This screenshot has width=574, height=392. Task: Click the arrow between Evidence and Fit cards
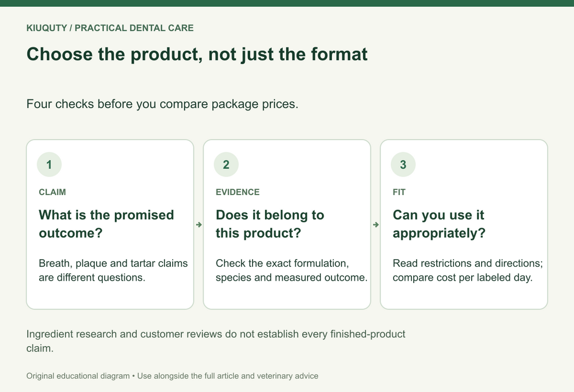pyautogui.click(x=376, y=225)
